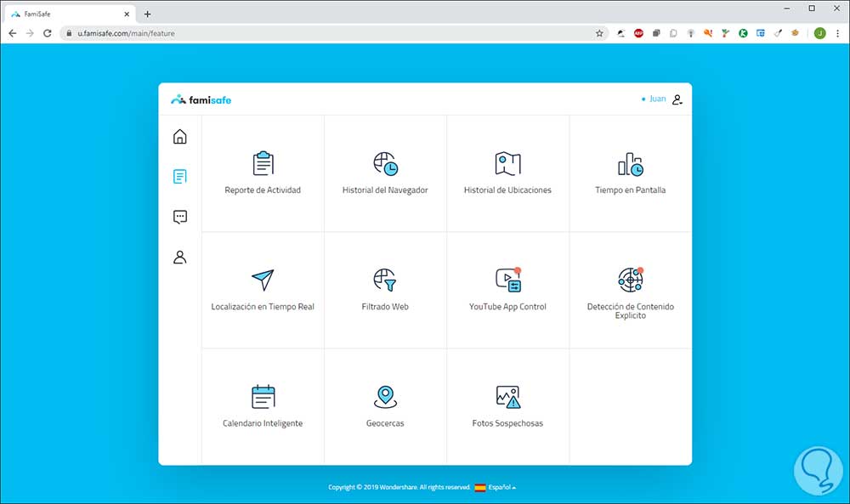Open a new browser tab
The width and height of the screenshot is (850, 504).
147,14
